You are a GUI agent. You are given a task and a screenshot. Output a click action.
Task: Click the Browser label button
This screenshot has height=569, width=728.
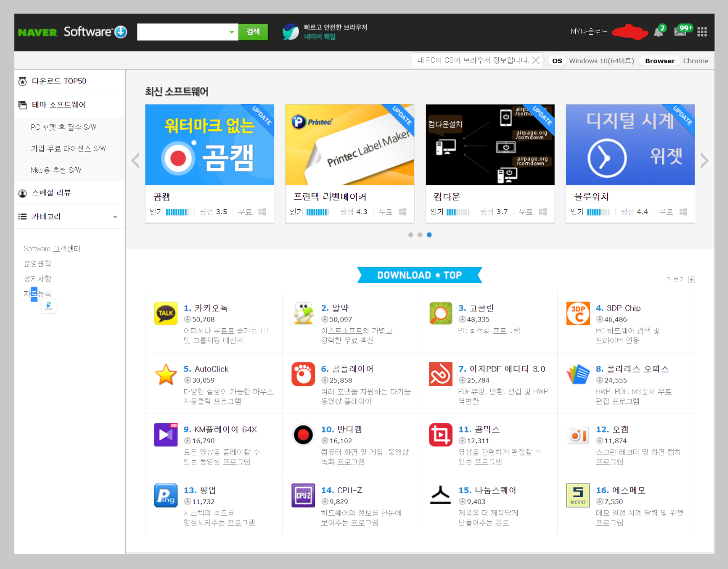(x=660, y=61)
